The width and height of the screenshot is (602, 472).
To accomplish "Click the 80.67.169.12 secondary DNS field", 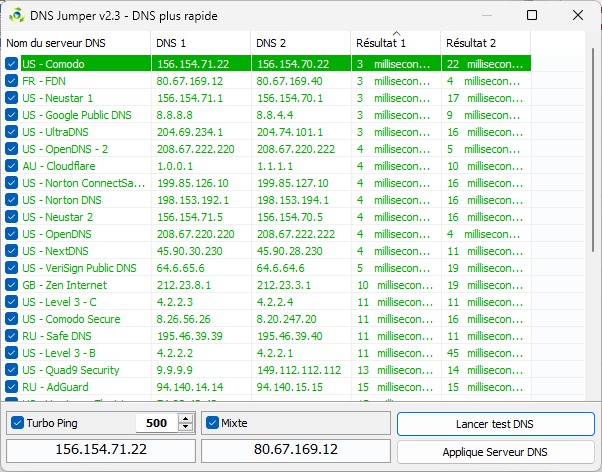I will (296, 449).
